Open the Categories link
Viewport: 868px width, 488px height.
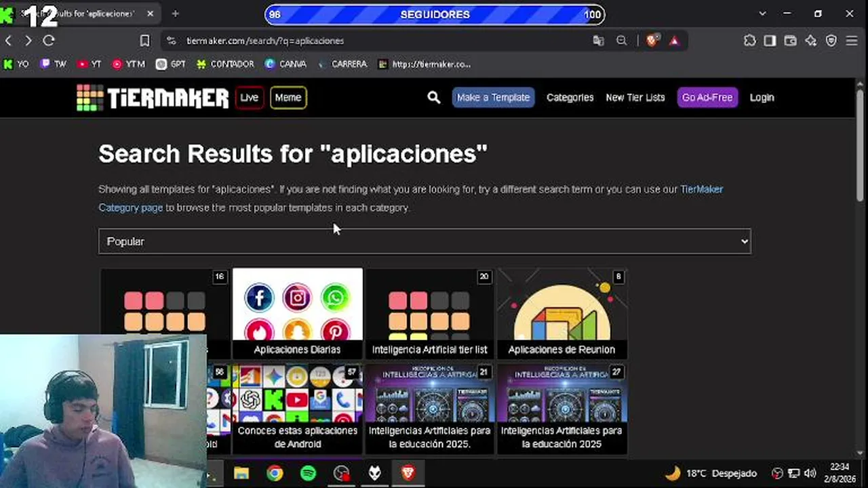coord(570,98)
